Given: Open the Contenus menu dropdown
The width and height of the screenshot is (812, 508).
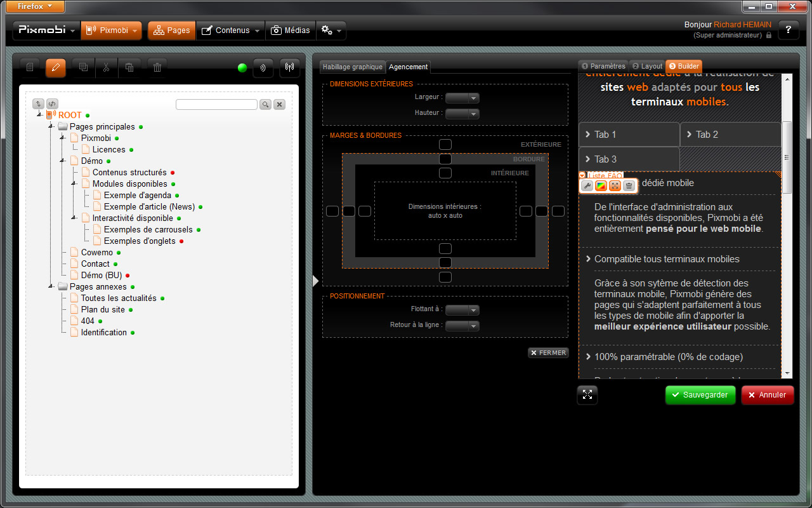Looking at the screenshot, I should [231, 30].
